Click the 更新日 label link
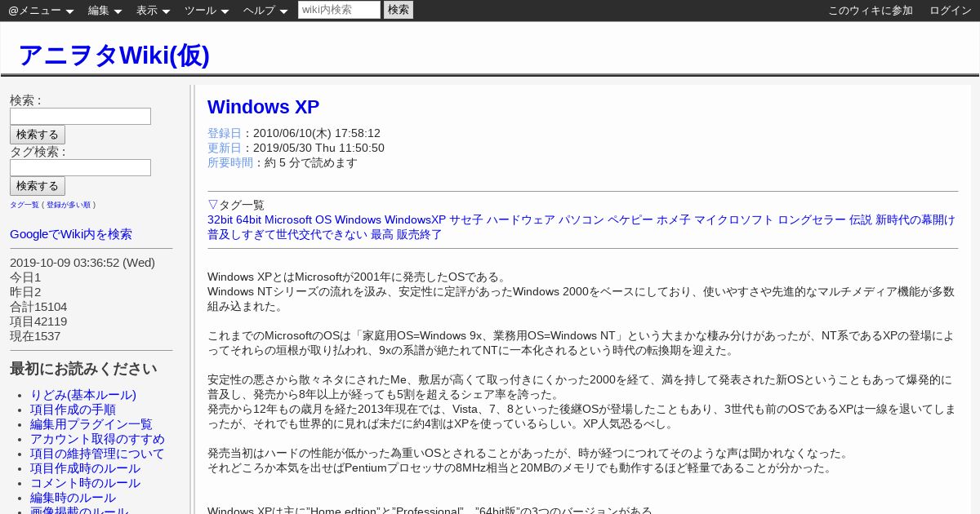Image resolution: width=980 pixels, height=514 pixels. point(225,148)
